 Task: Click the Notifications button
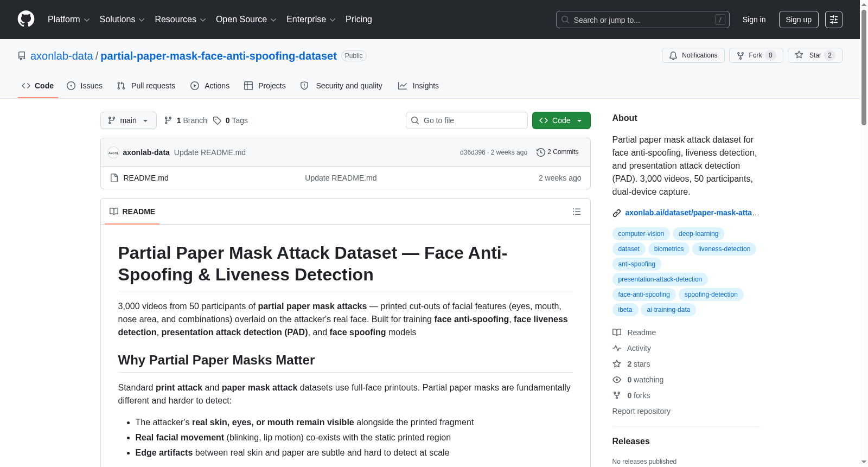[x=693, y=55]
